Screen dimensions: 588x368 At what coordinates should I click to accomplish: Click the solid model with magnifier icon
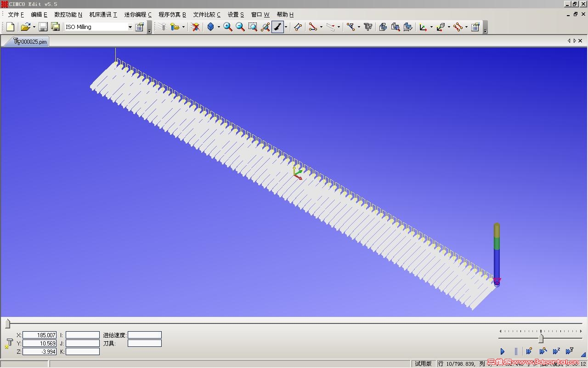coord(396,27)
